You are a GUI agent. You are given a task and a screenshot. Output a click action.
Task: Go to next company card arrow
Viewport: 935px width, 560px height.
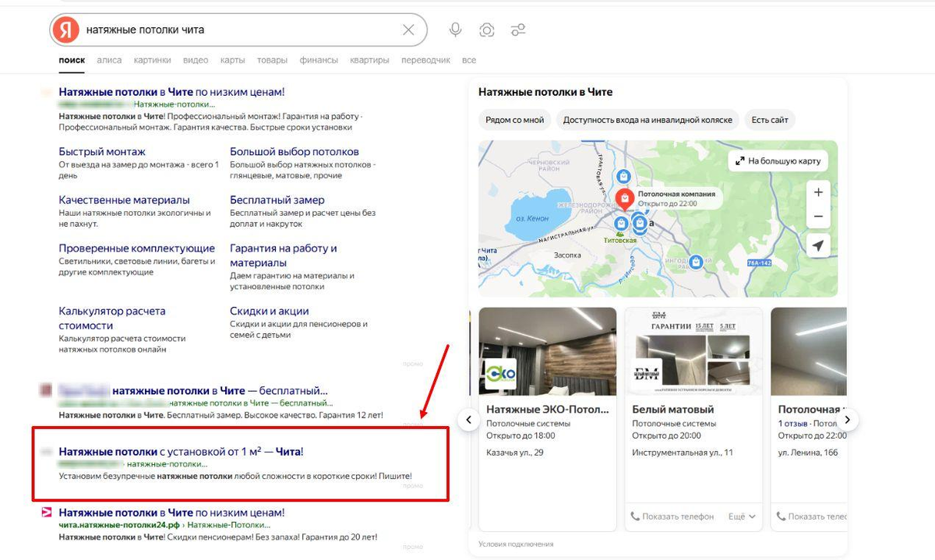pos(848,420)
